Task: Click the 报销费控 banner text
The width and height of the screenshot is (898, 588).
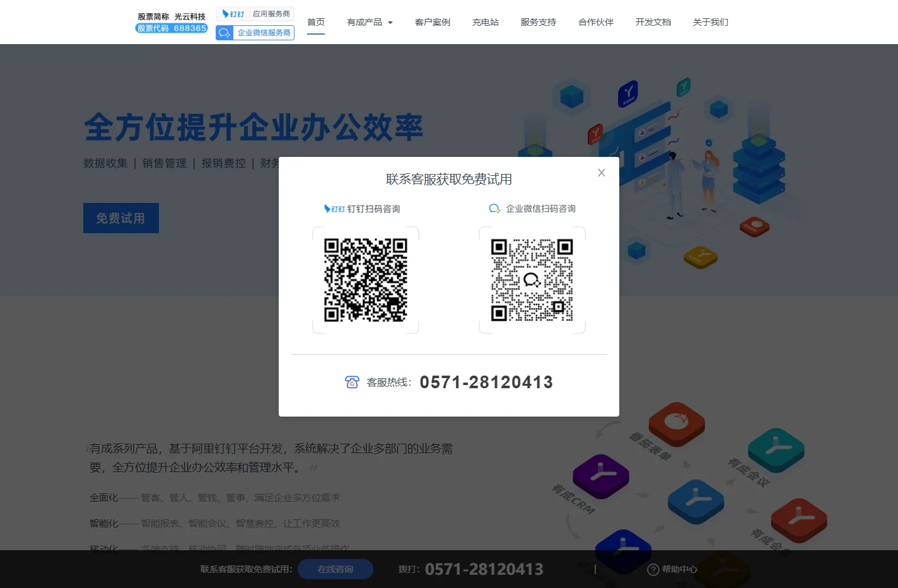Action: pyautogui.click(x=223, y=163)
